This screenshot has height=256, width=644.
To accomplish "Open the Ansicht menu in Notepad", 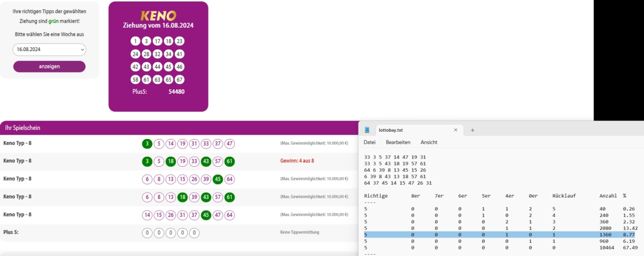I will (429, 142).
